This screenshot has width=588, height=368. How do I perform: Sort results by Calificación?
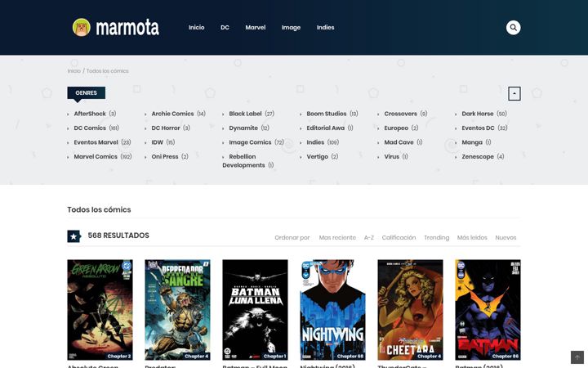coord(399,237)
